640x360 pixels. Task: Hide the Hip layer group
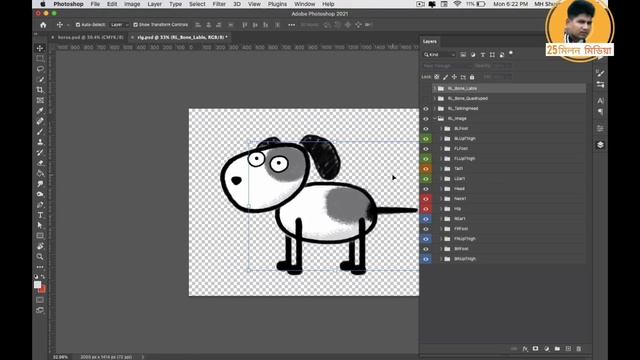[x=426, y=209]
